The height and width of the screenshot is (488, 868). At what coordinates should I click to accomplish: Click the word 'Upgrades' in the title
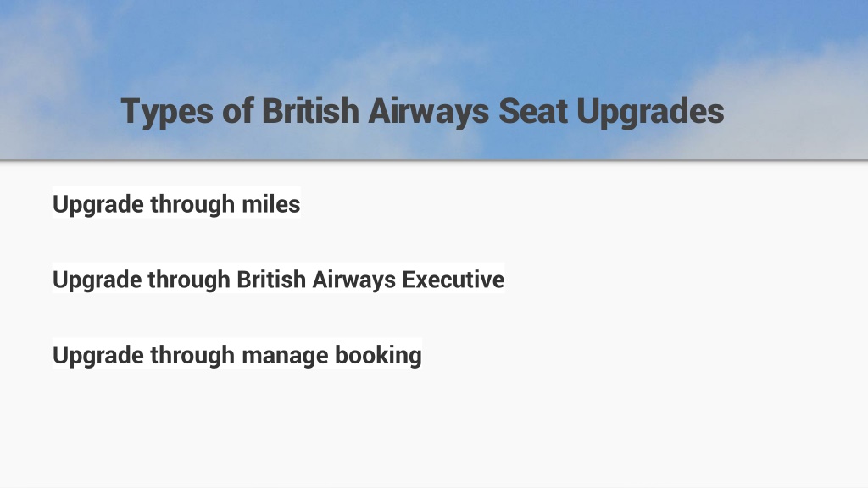pos(650,113)
